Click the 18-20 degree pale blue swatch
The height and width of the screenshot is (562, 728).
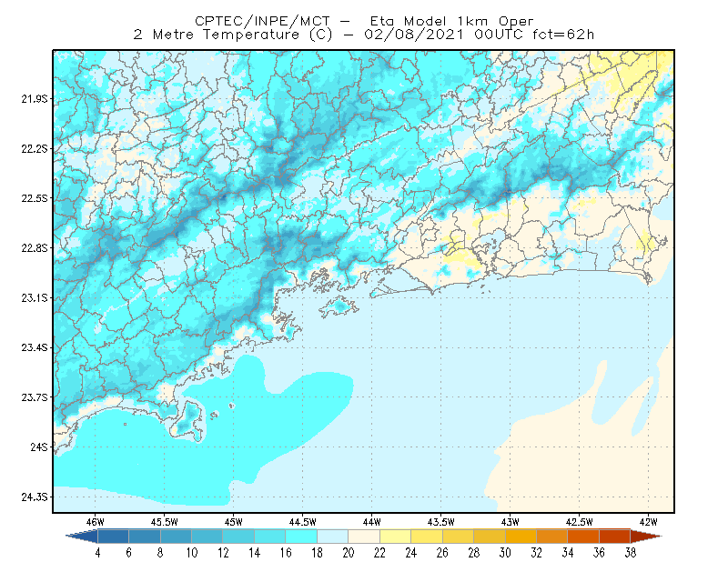click(333, 537)
